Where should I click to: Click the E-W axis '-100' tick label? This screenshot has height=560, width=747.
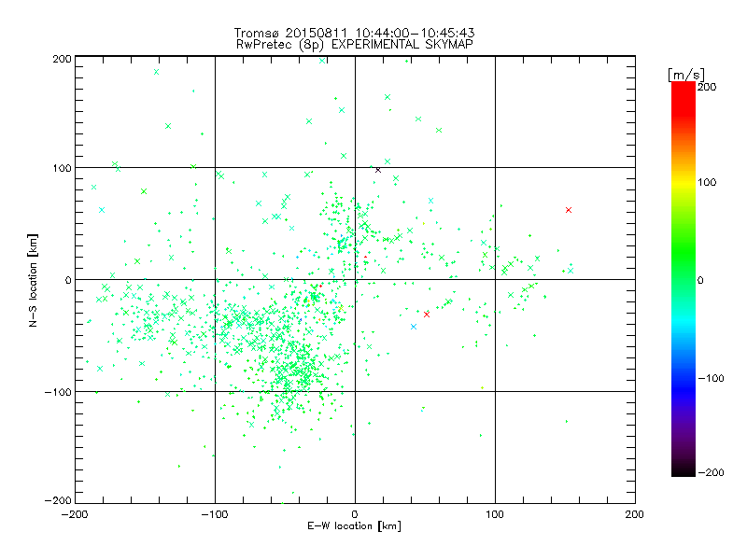coord(215,514)
